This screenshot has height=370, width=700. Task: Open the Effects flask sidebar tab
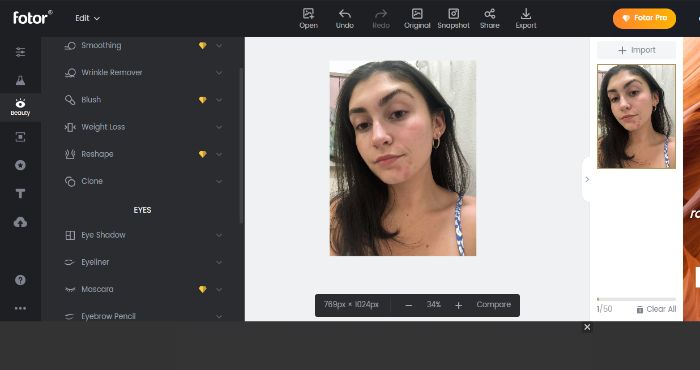[x=21, y=80]
